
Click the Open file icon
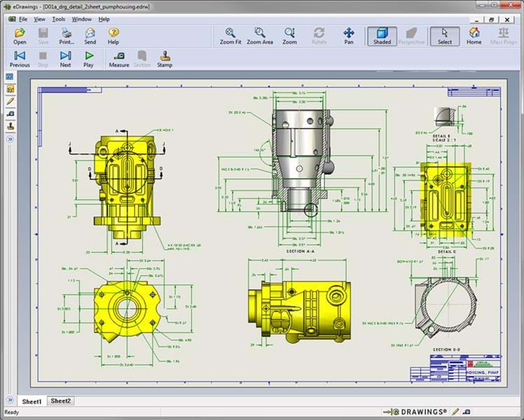20,36
